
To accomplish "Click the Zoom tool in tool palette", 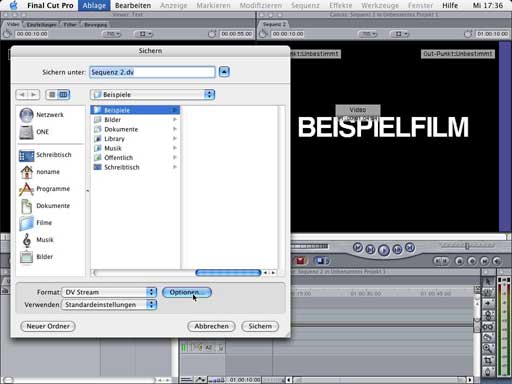I will [x=488, y=349].
